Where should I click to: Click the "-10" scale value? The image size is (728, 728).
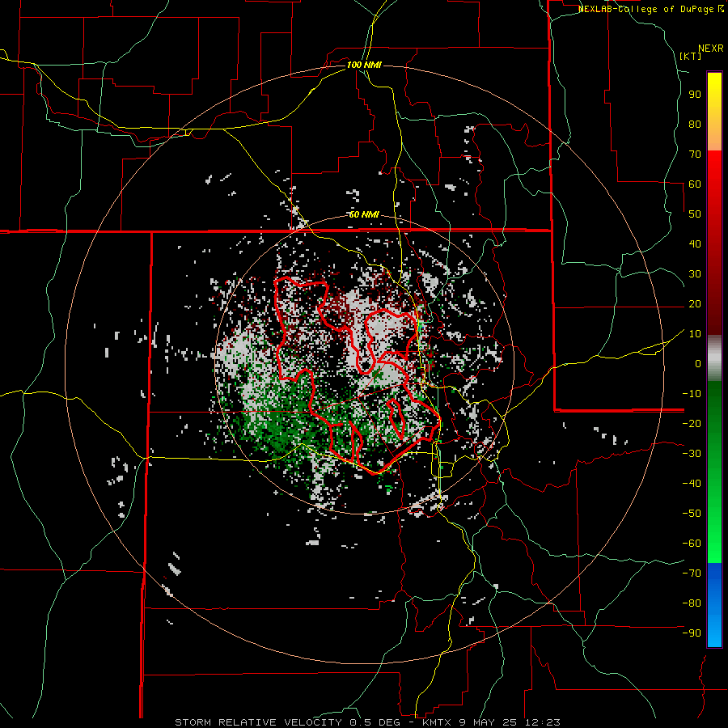(692, 394)
